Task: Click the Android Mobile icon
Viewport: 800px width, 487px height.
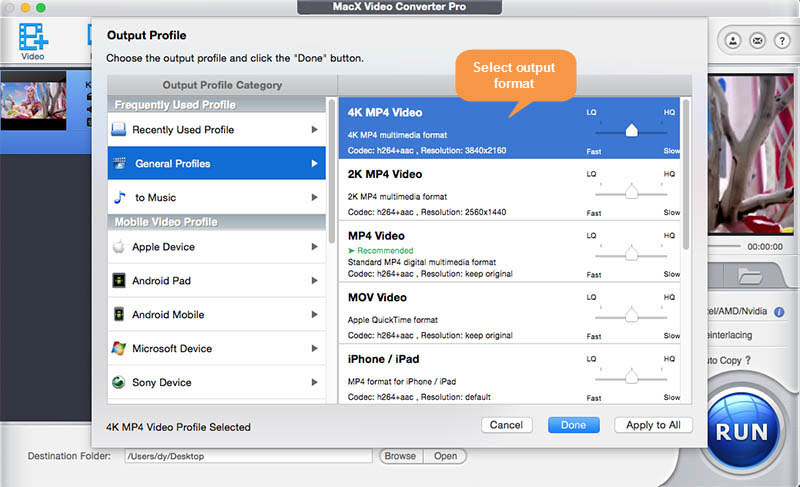Action: coord(118,314)
